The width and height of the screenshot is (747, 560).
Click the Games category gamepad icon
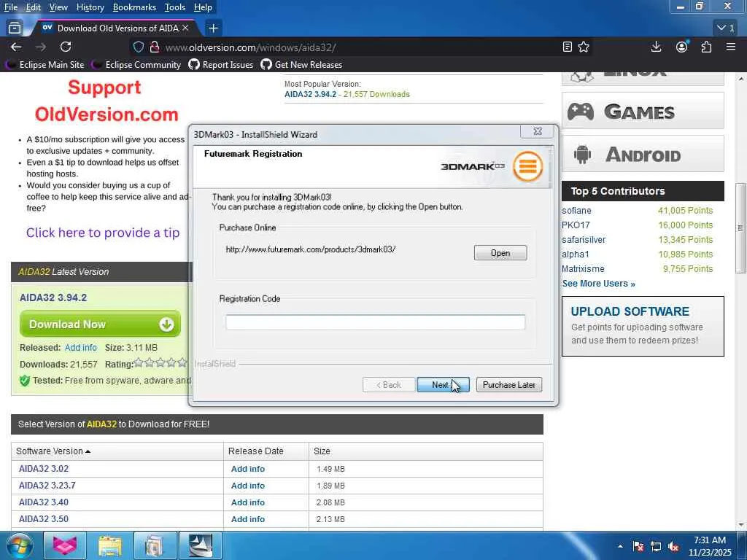(580, 112)
